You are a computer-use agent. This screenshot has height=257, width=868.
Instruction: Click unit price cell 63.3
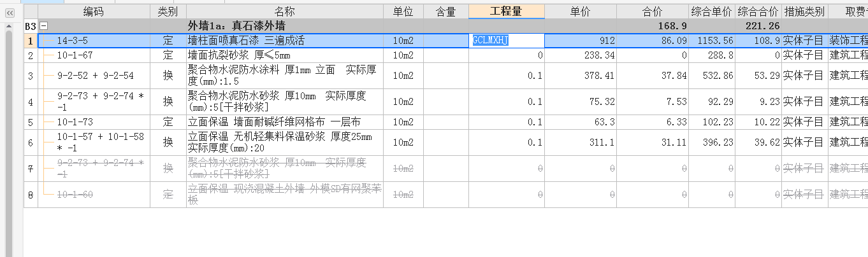click(581, 122)
